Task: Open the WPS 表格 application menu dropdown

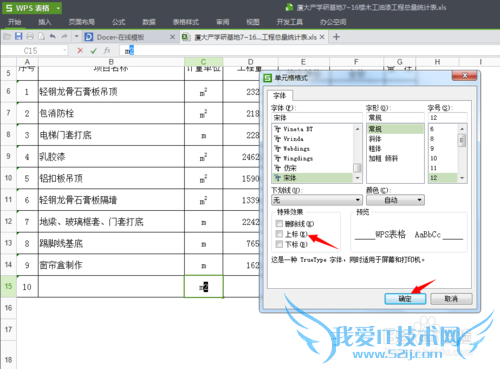Action: point(58,8)
